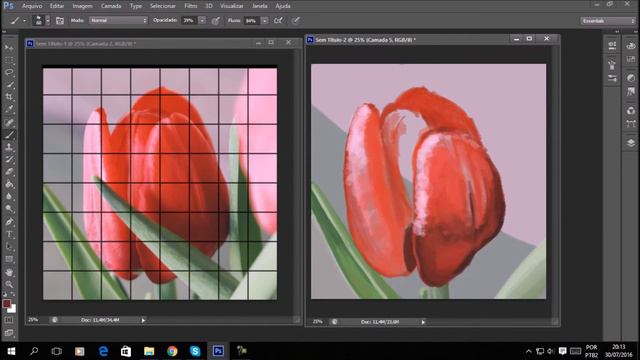
Task: Select the Hand tool
Action: click(x=9, y=272)
